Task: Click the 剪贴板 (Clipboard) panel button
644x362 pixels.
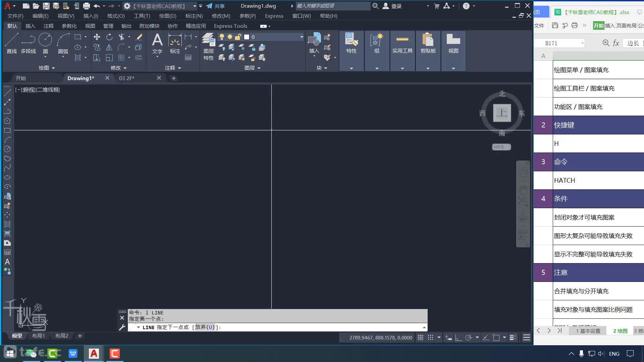Action: tap(428, 44)
